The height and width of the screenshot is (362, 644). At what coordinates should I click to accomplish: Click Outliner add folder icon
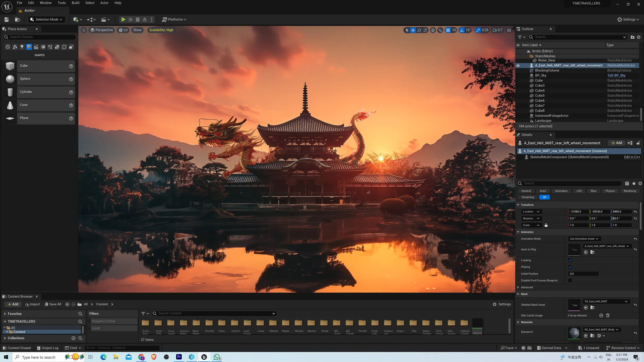click(632, 37)
